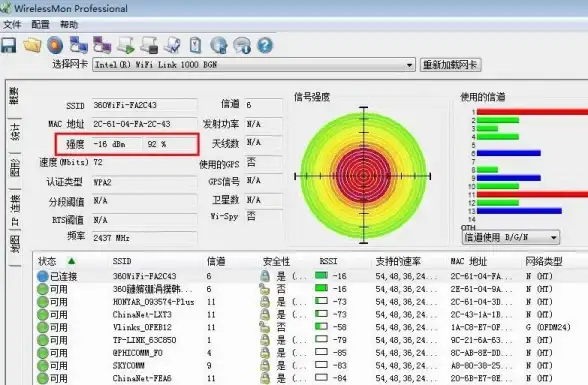Image resolution: width=588 pixels, height=385 pixels.
Task: Click green status icon of ChinaNet-LXT3 row
Action: coord(43,315)
